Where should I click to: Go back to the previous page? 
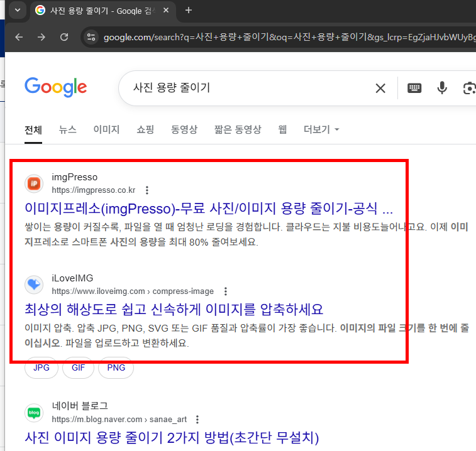[x=19, y=37]
